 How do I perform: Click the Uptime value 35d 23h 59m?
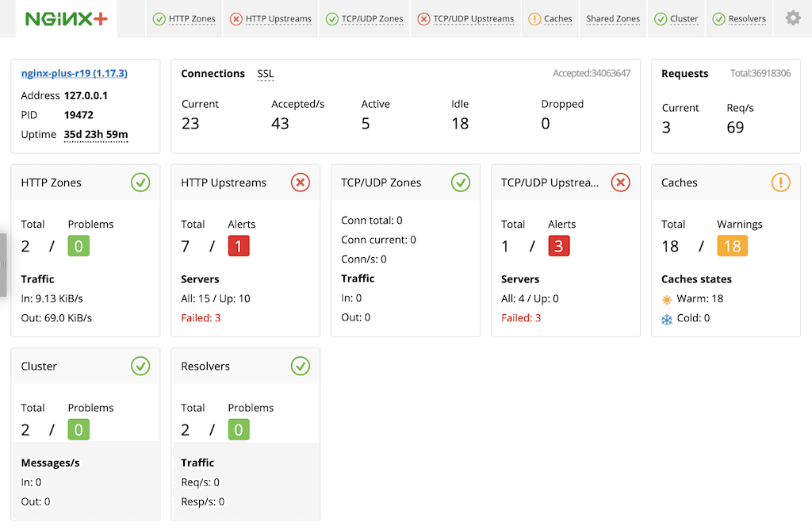click(x=96, y=135)
